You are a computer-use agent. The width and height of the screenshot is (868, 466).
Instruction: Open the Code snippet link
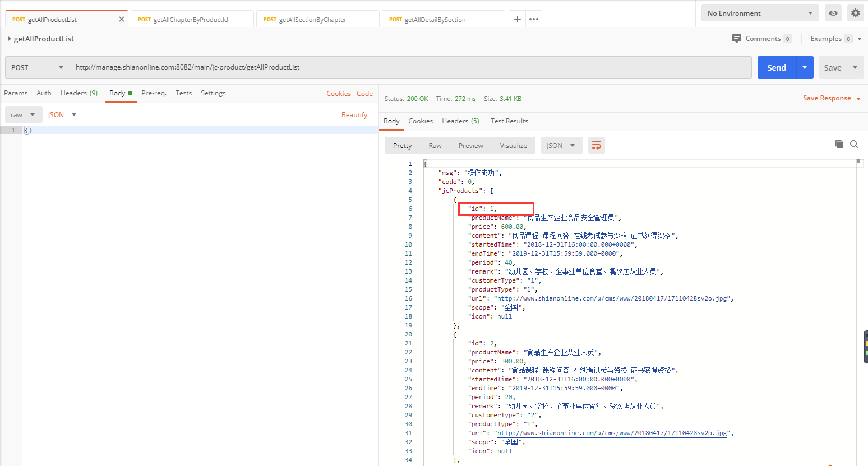click(364, 94)
